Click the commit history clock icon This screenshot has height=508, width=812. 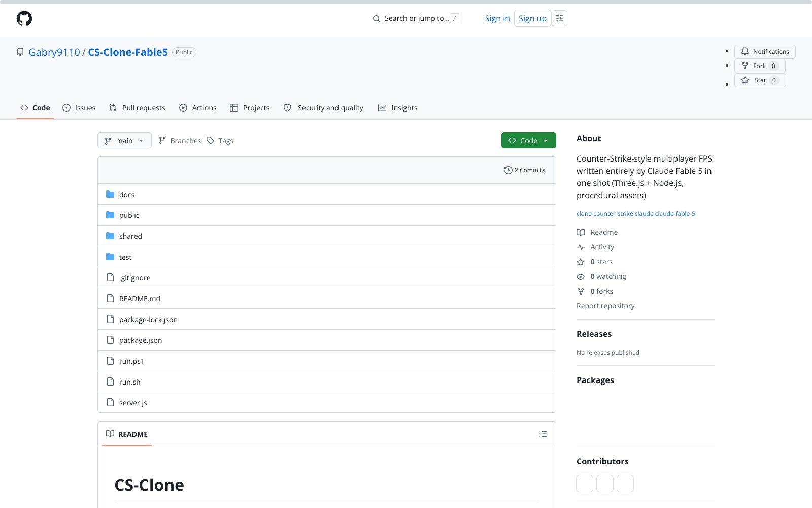(x=508, y=170)
